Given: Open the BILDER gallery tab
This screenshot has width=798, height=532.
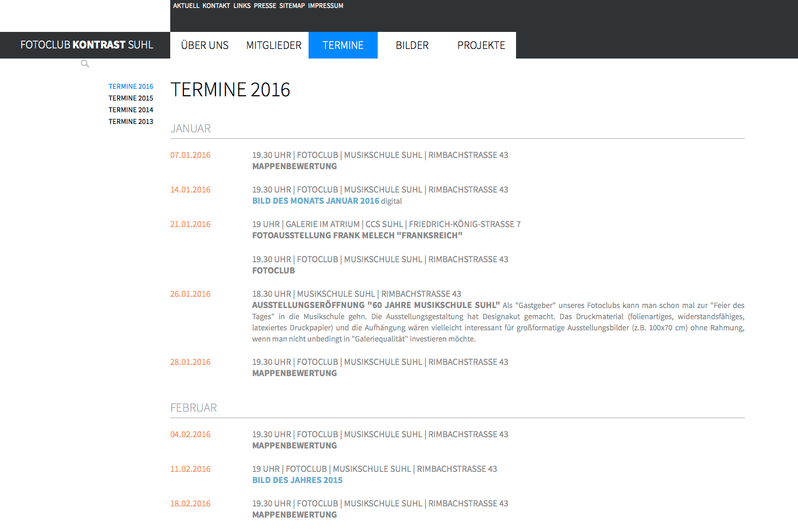Looking at the screenshot, I should (412, 45).
